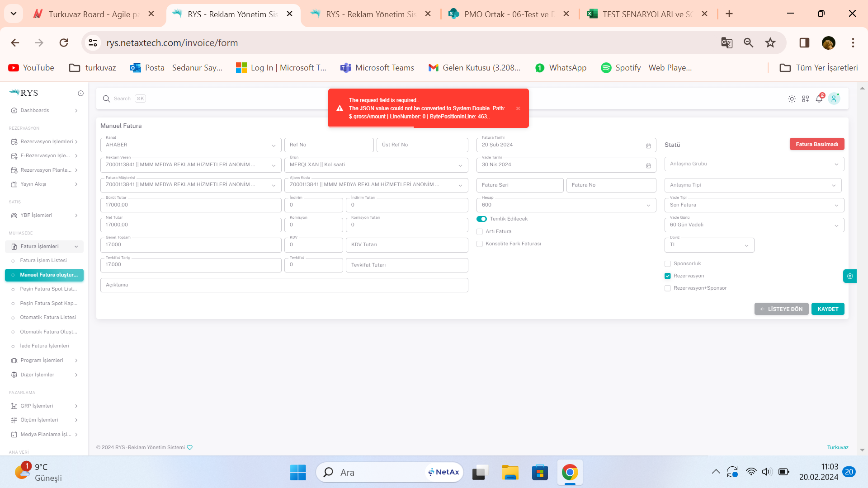
Task: Expand the Anlaşma Grubu dropdown
Action: coord(754,164)
